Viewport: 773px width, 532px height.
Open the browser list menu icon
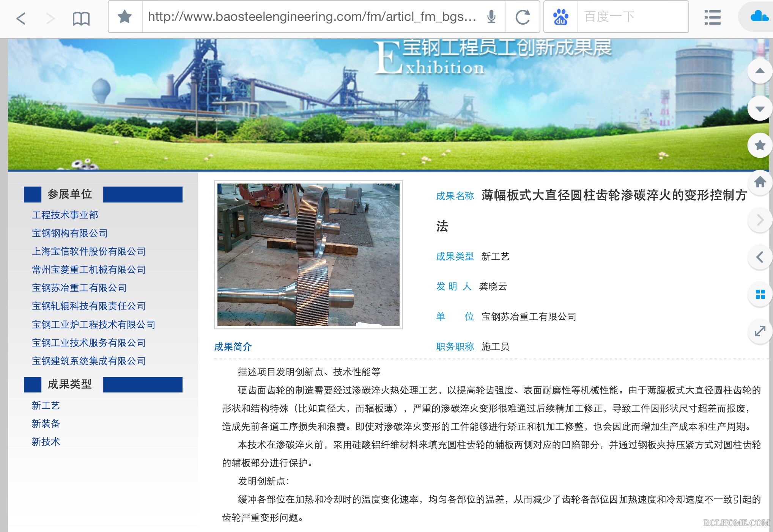coord(712,17)
